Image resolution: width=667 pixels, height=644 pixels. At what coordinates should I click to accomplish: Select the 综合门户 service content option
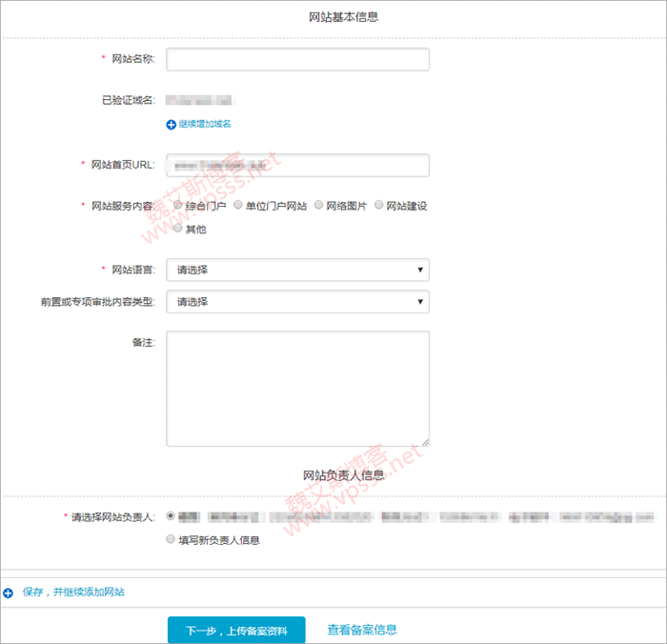point(178,205)
